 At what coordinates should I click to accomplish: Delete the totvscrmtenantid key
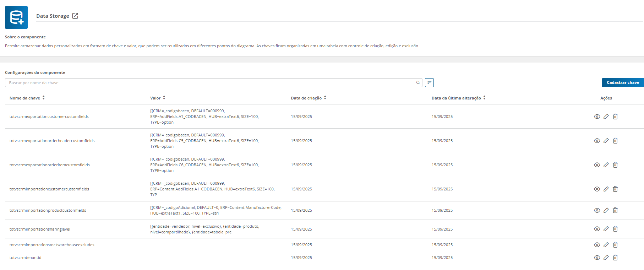click(615, 258)
